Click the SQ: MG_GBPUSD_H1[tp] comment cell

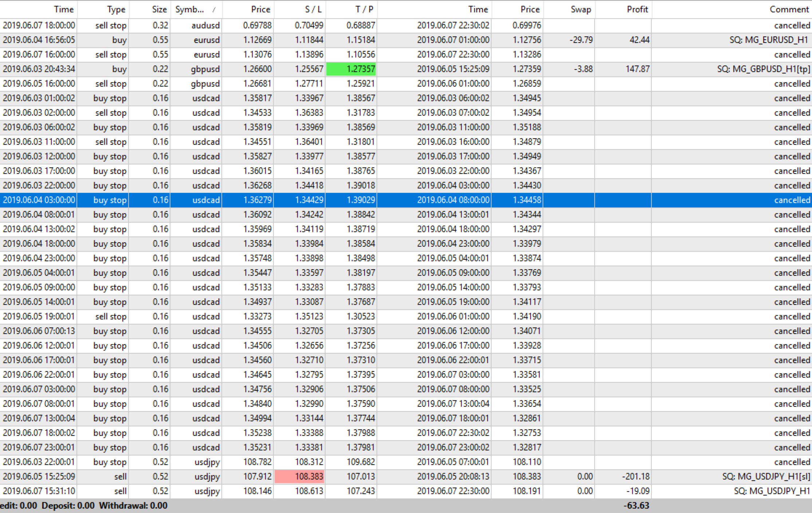(x=763, y=69)
